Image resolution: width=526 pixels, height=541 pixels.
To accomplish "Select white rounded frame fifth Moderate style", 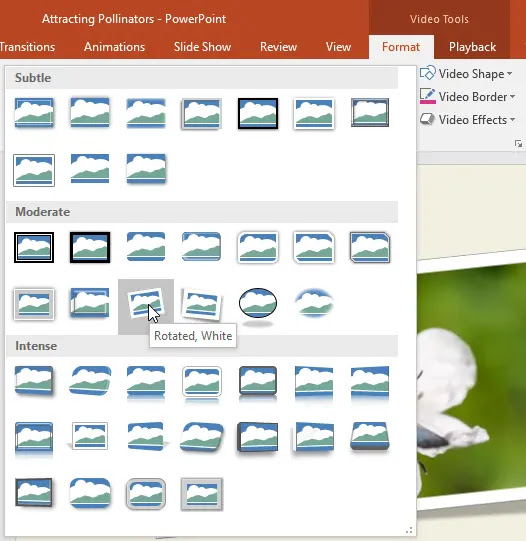I will coord(258,247).
